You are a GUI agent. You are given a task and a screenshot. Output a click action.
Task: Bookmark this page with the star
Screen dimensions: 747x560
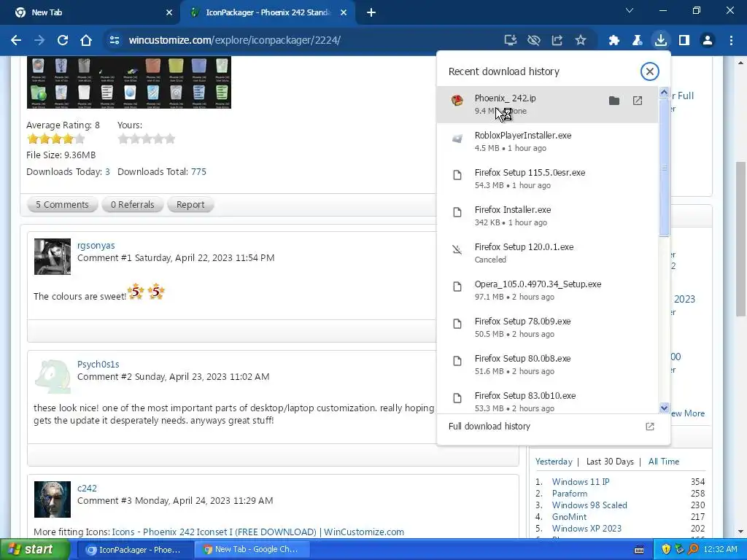(580, 41)
